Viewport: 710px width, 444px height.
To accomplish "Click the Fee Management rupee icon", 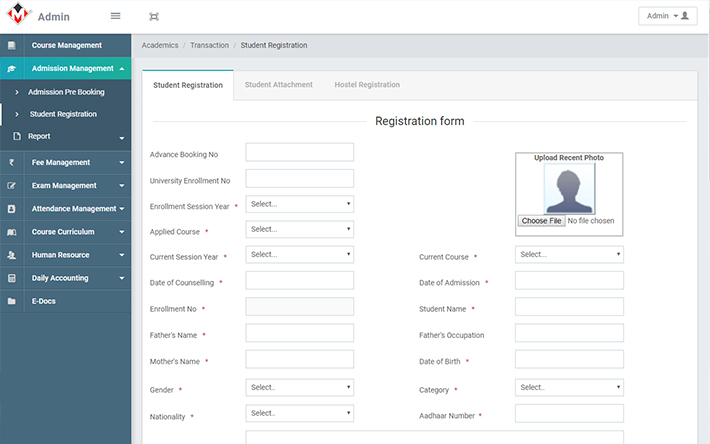I will 11,162.
